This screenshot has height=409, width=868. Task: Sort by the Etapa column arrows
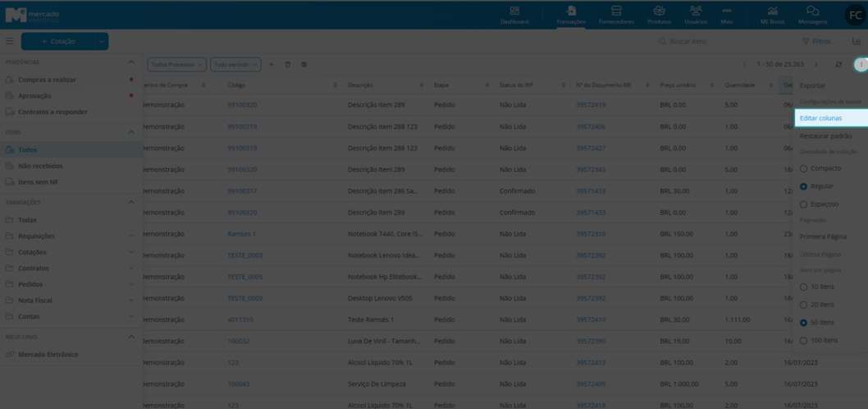tap(487, 85)
